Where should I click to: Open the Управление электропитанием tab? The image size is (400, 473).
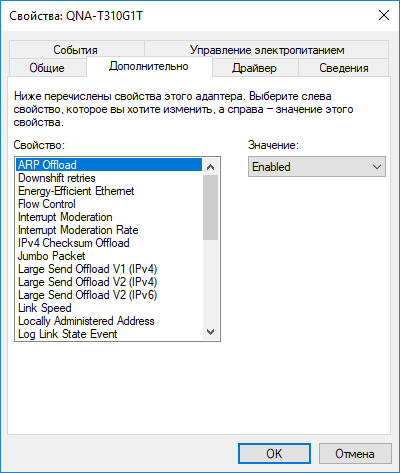coord(267,50)
